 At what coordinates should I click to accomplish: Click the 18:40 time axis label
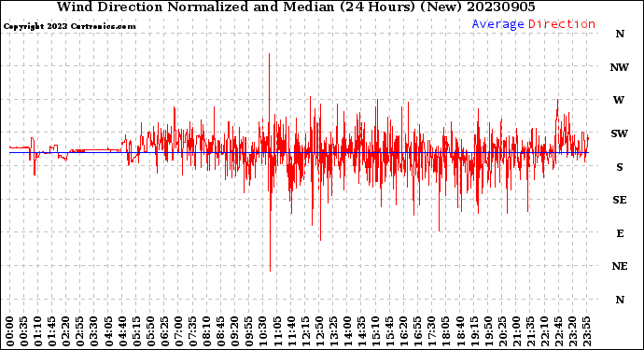point(460,331)
